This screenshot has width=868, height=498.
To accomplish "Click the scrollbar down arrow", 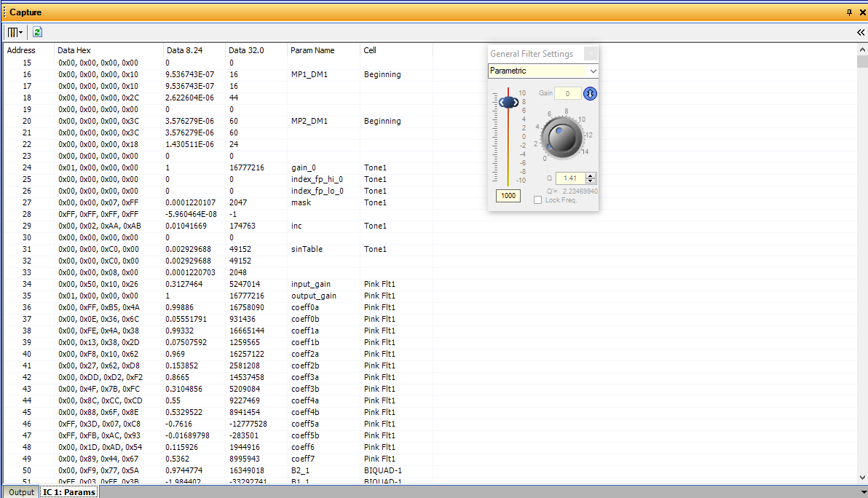I will [862, 478].
